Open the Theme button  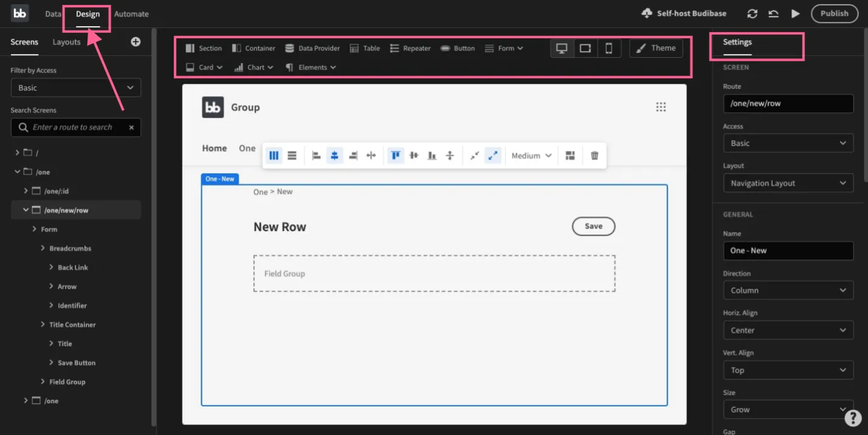click(x=656, y=48)
